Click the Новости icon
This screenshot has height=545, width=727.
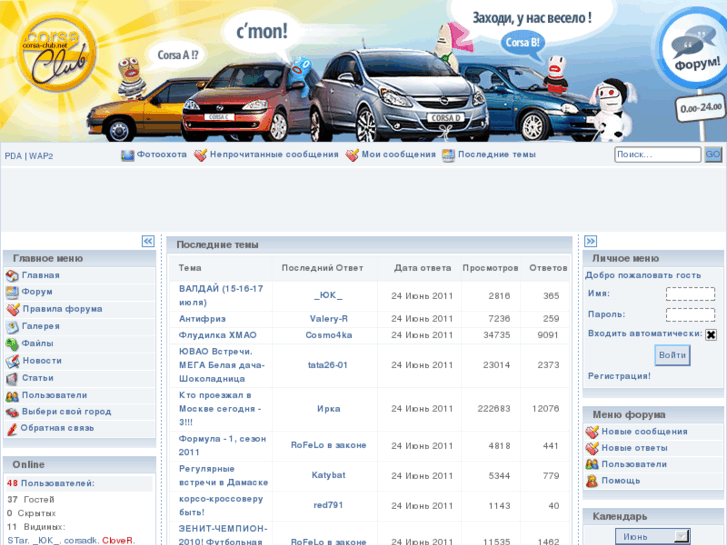pos(13,361)
